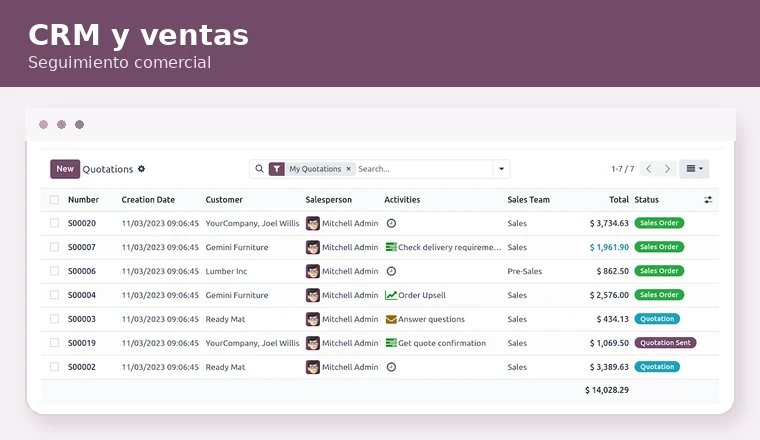The width and height of the screenshot is (760, 440).
Task: Click the Activities column header
Action: [402, 200]
